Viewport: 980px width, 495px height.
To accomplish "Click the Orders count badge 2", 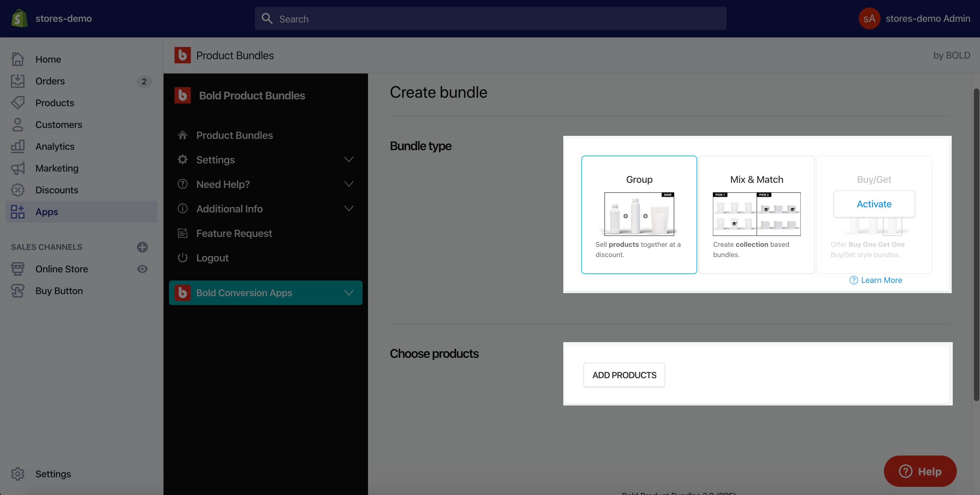I will [x=144, y=81].
